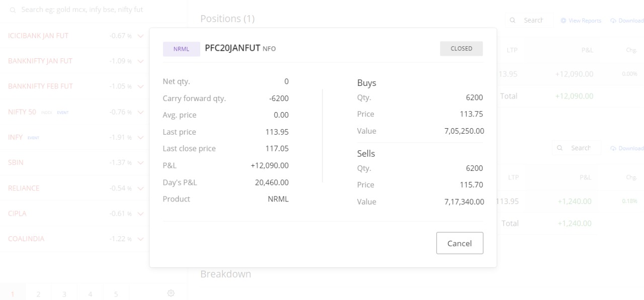Expand the INFY row chevron
The width and height of the screenshot is (644, 300).
(x=140, y=137)
